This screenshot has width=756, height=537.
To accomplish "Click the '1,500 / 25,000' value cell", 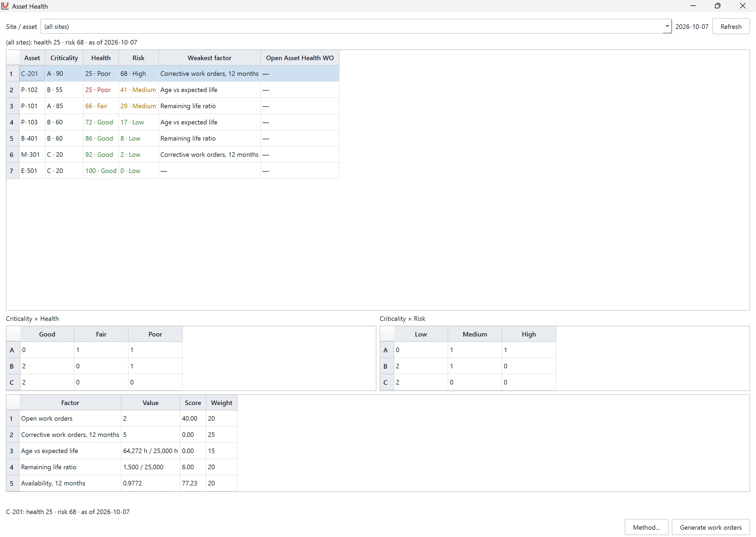I will click(151, 467).
